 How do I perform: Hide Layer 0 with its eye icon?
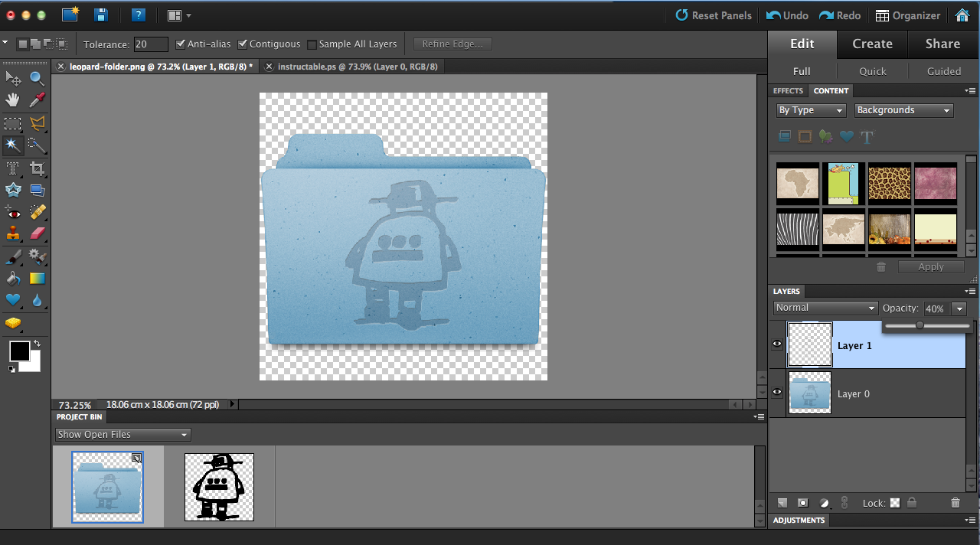click(777, 392)
